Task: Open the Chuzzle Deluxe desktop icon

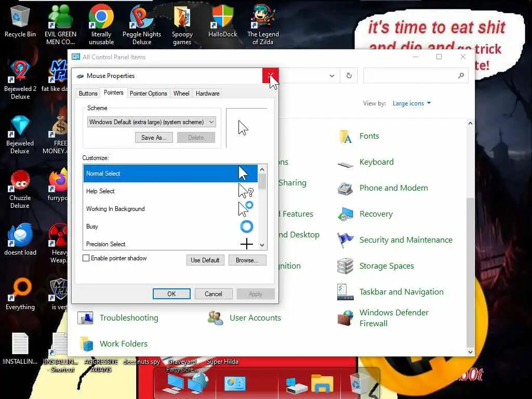Action: pyautogui.click(x=20, y=189)
